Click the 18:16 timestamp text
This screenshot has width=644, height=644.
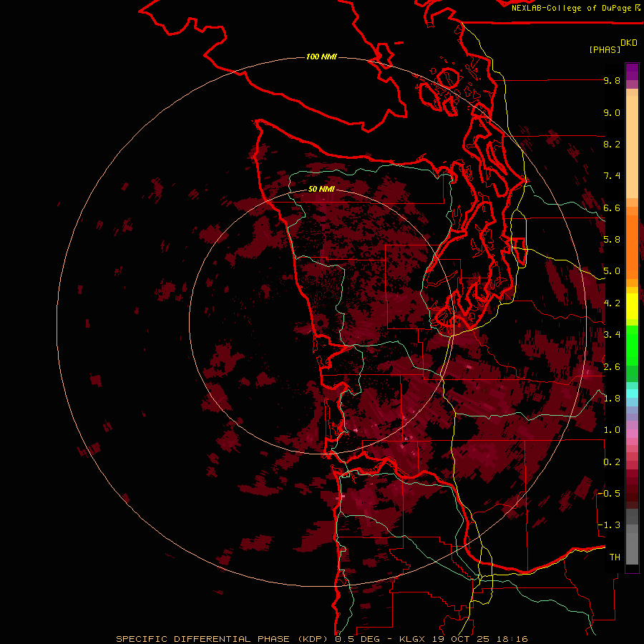point(512,639)
